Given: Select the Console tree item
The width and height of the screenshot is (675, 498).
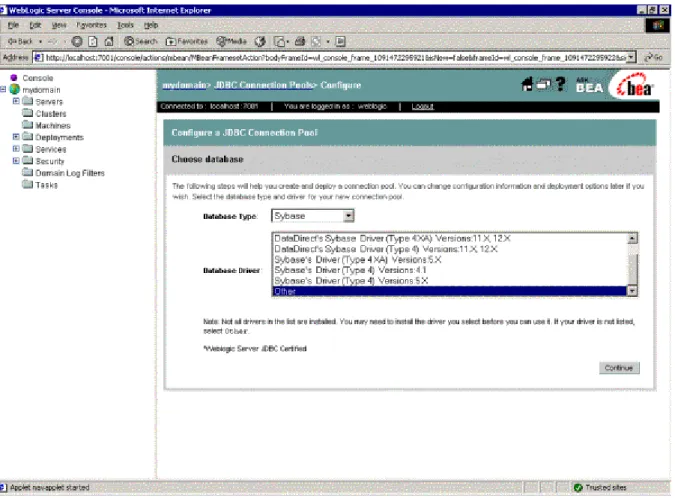Looking at the screenshot, I should point(38,78).
